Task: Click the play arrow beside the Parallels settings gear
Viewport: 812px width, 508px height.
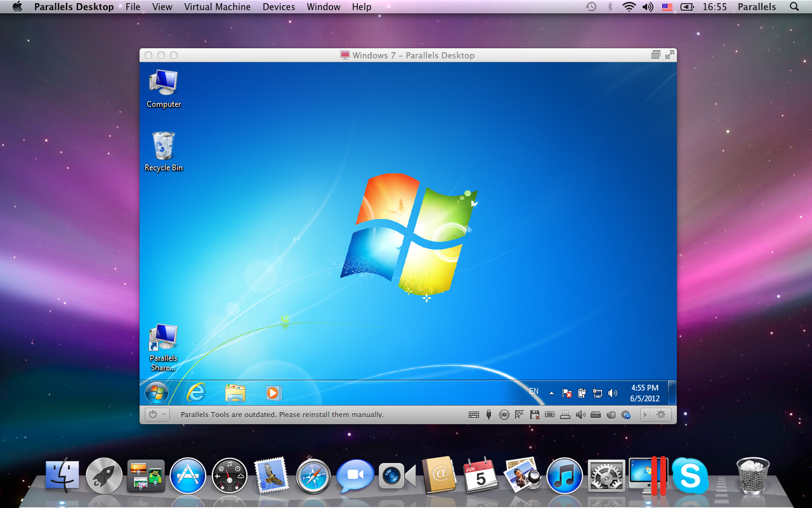Action: click(x=646, y=415)
